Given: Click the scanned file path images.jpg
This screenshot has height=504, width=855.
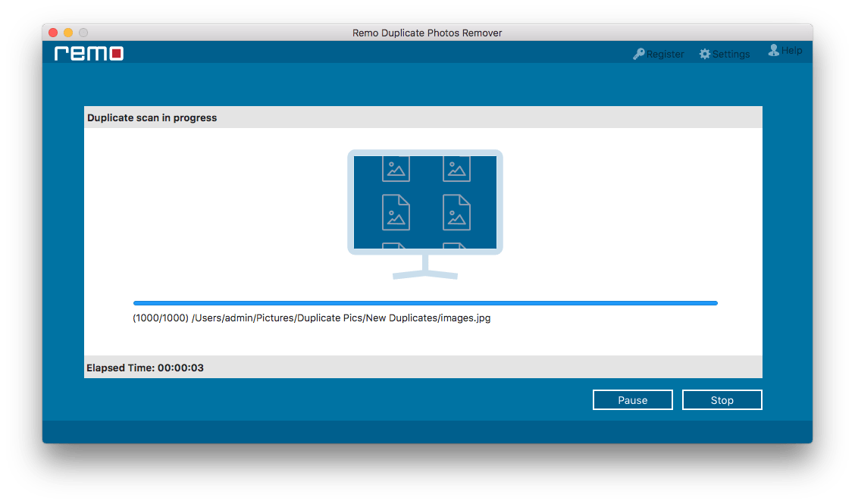Looking at the screenshot, I should [312, 318].
